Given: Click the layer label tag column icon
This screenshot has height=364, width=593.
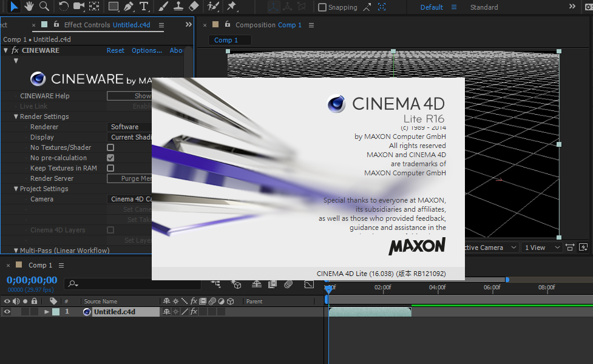Looking at the screenshot, I should tap(53, 302).
